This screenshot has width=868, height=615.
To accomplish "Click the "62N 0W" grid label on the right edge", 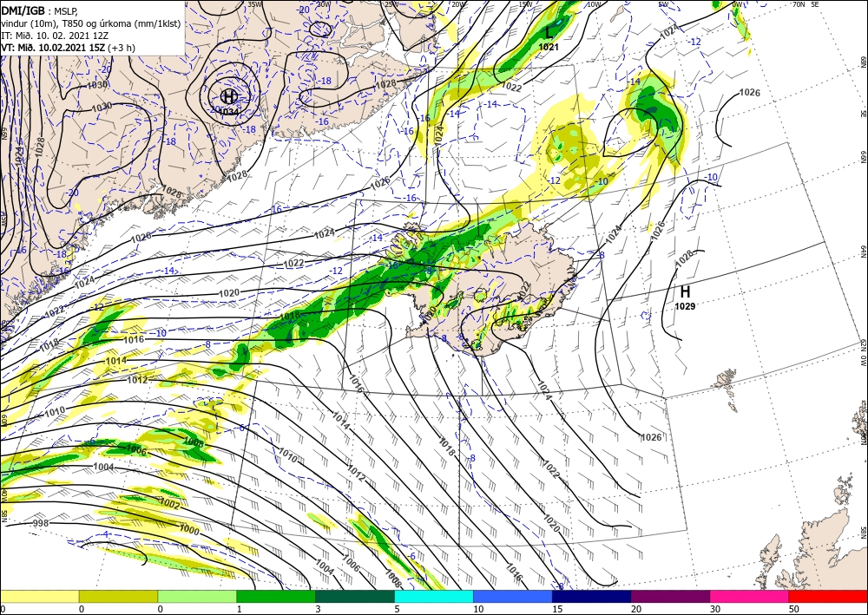I will 863,354.
